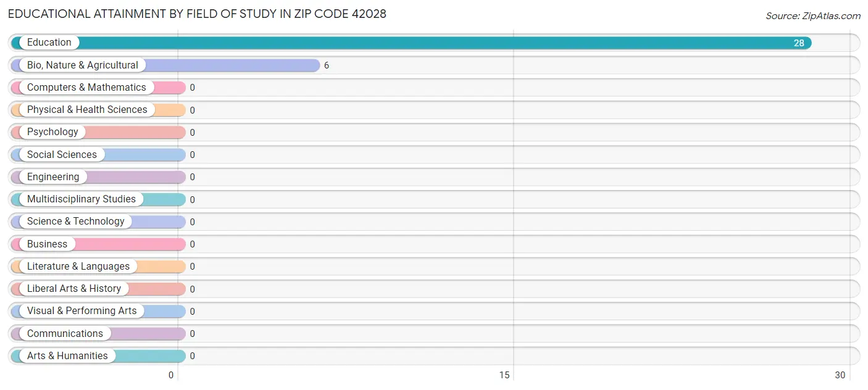The height and width of the screenshot is (390, 868).
Task: Click the Literature & Languages label
Action: pos(78,266)
